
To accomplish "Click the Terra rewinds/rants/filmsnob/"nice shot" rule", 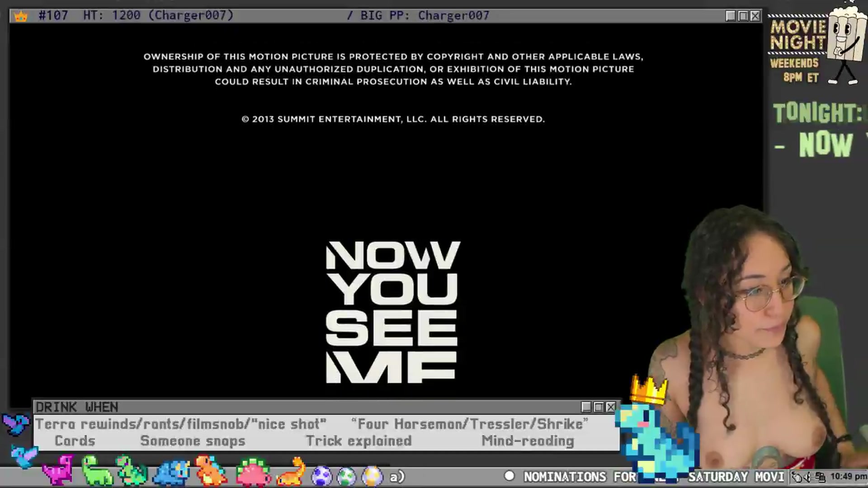I will coord(181,424).
